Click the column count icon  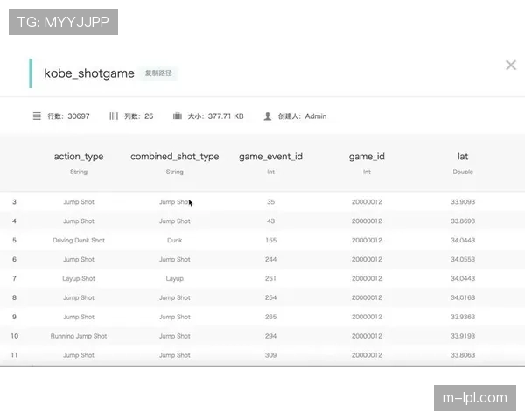pyautogui.click(x=114, y=115)
